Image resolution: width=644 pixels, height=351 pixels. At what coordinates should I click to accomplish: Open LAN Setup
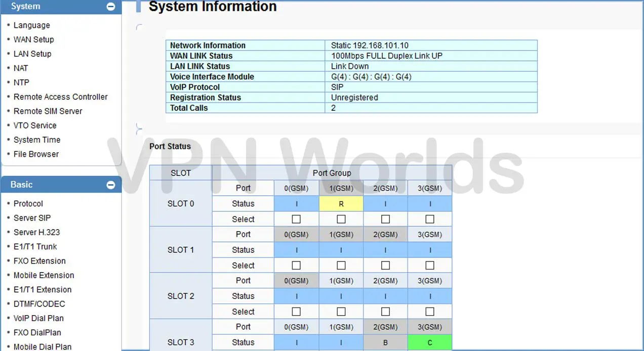32,54
